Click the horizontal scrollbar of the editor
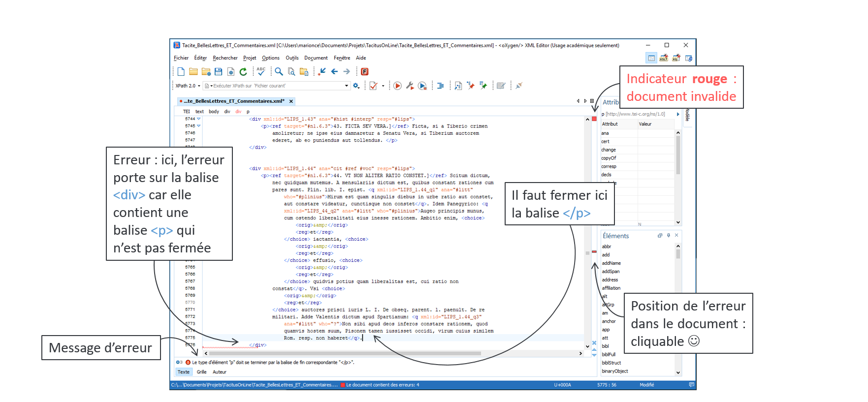 click(345, 353)
